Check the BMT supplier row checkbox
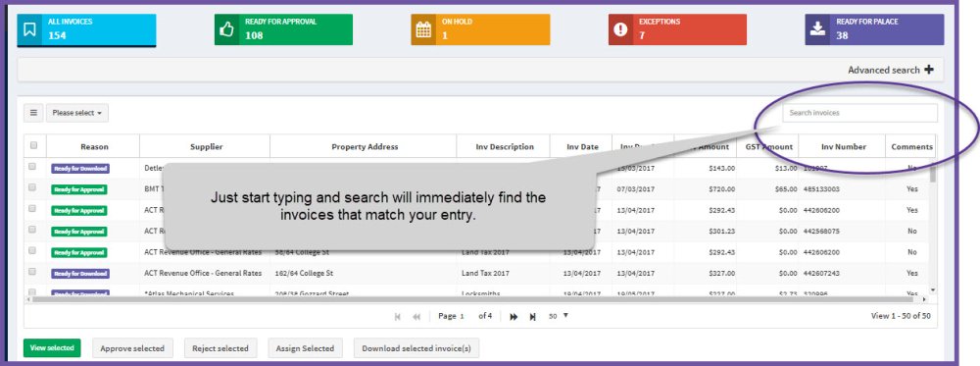 32,187
